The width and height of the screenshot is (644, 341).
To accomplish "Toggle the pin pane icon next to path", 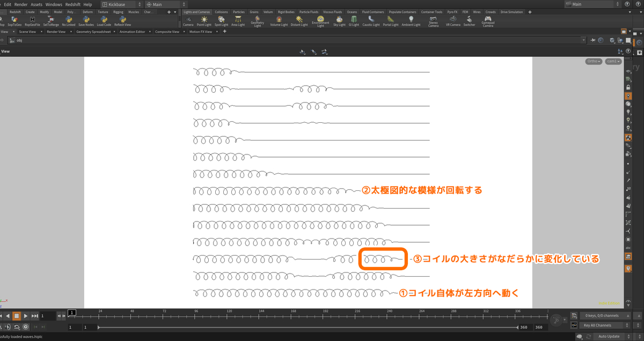I will [593, 40].
